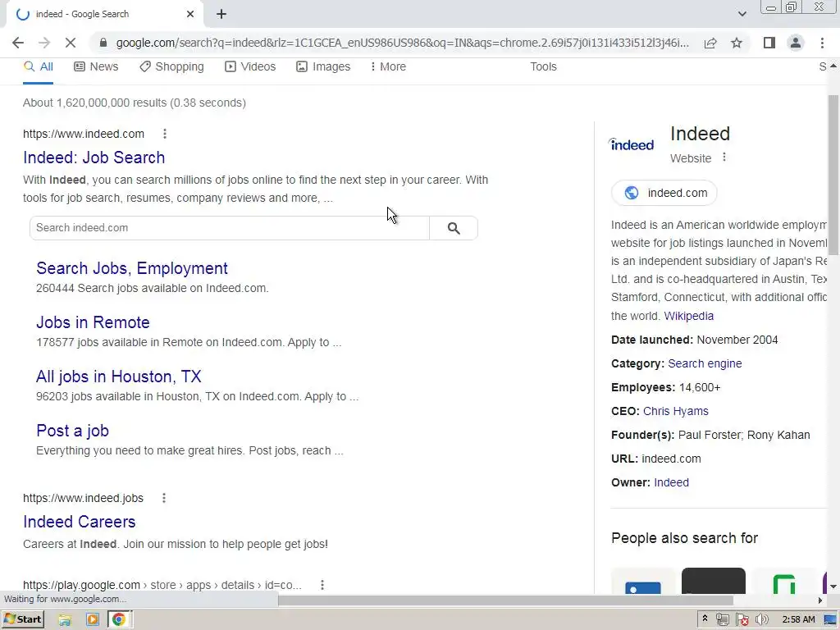This screenshot has height=630, width=840.
Task: Open Search engine category link
Action: point(705,363)
